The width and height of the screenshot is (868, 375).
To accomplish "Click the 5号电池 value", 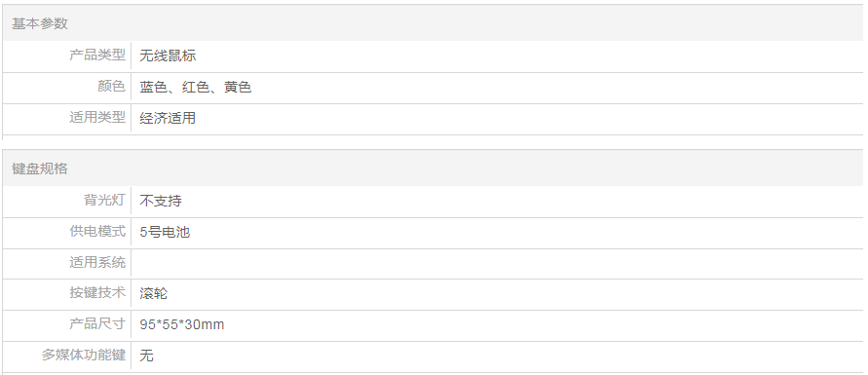I will click(x=165, y=232).
